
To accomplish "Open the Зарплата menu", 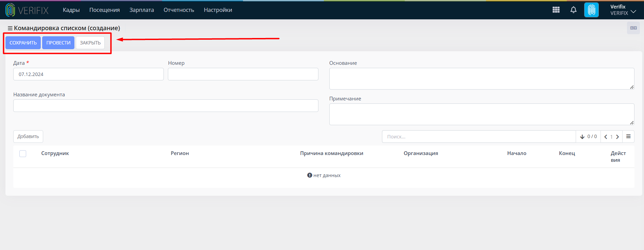I will point(142,10).
